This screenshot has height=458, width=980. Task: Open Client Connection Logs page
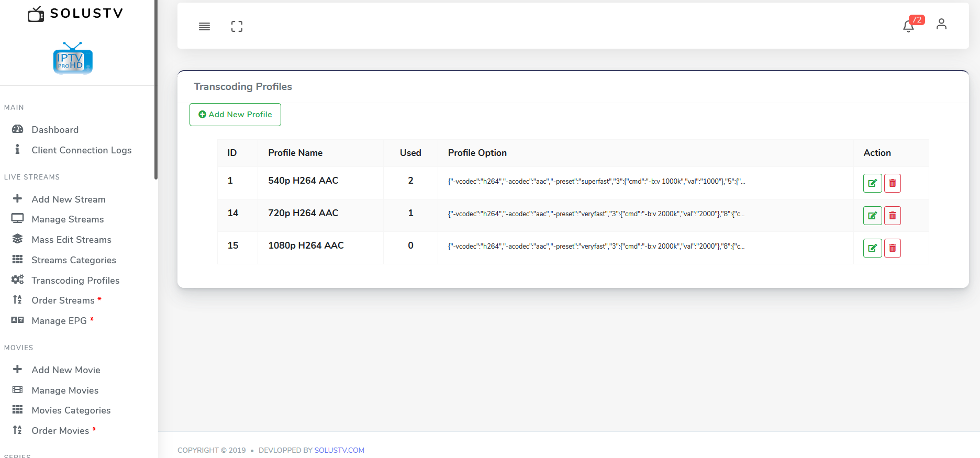[81, 150]
